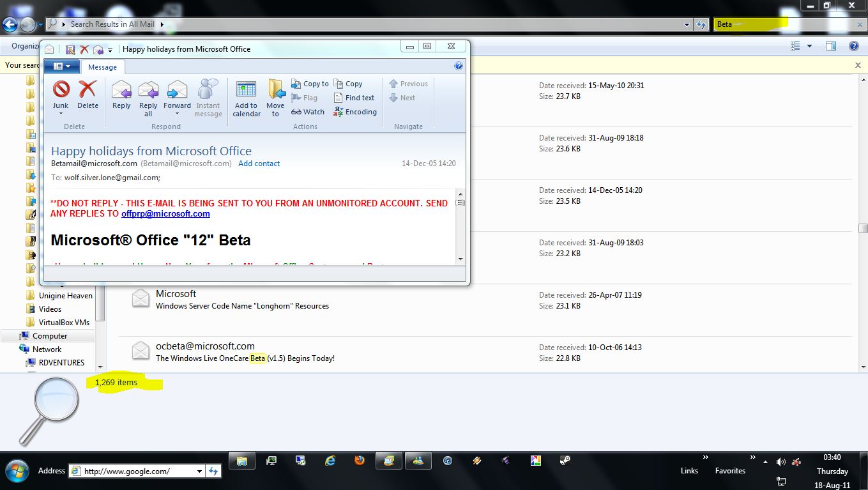The width and height of the screenshot is (868, 490).
Task: Open the change view dropdown arrow
Action: click(809, 46)
